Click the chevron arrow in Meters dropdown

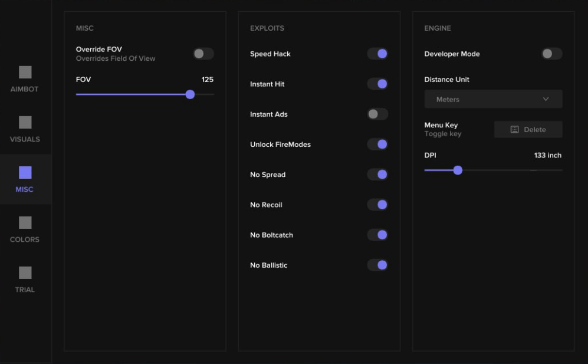tap(546, 99)
